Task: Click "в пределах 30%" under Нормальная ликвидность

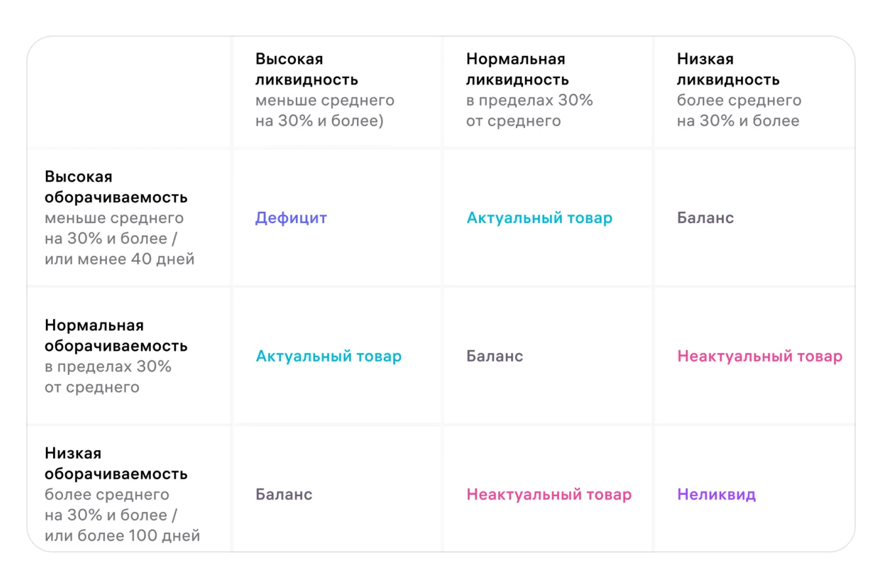Action: point(529,100)
